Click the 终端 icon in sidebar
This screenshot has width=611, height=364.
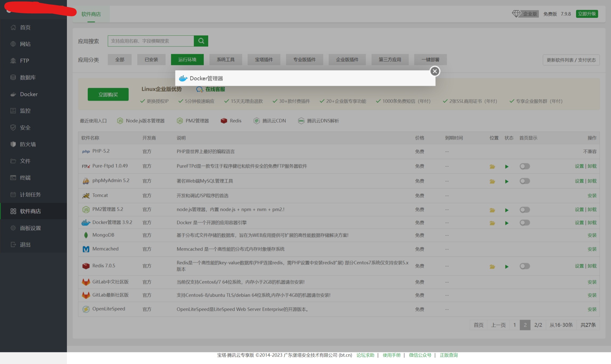click(x=13, y=178)
